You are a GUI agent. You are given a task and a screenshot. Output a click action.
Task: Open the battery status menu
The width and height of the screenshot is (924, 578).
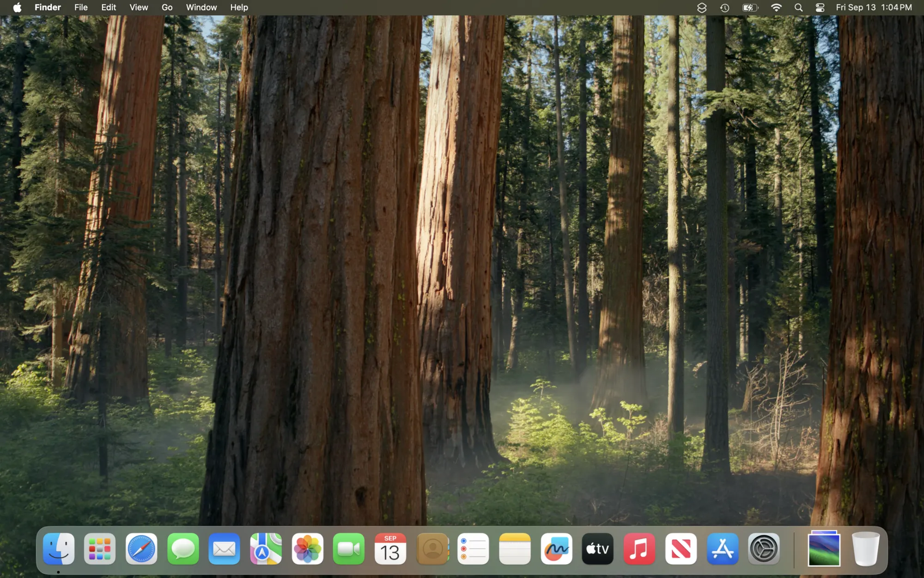(x=749, y=7)
